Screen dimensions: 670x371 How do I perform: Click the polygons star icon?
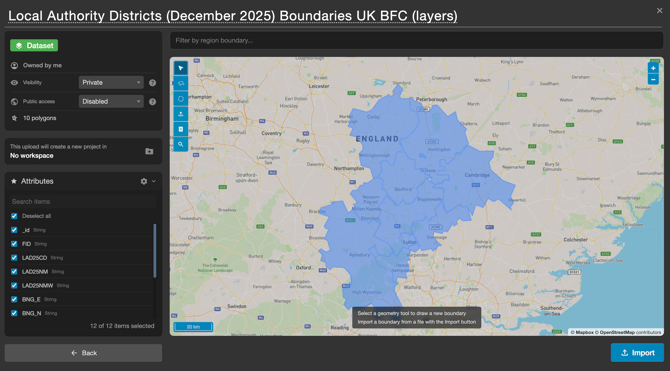[14, 118]
